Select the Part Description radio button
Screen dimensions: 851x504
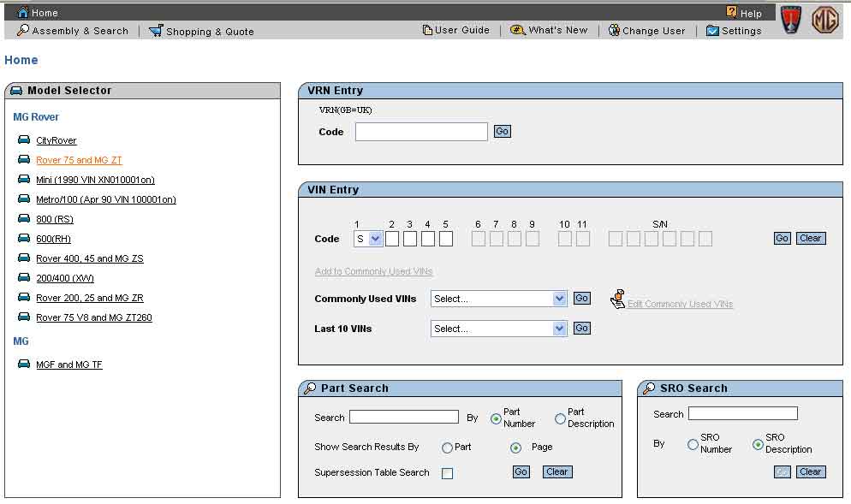(560, 418)
